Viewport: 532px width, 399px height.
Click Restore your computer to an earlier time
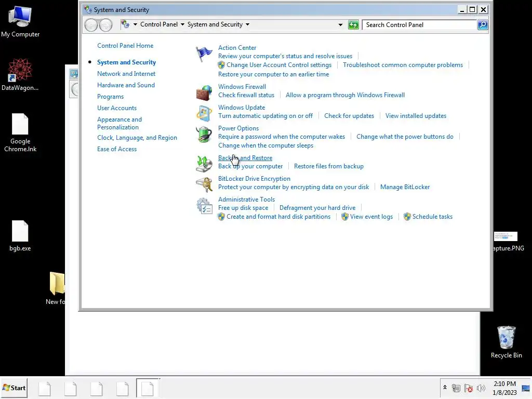tap(273, 74)
